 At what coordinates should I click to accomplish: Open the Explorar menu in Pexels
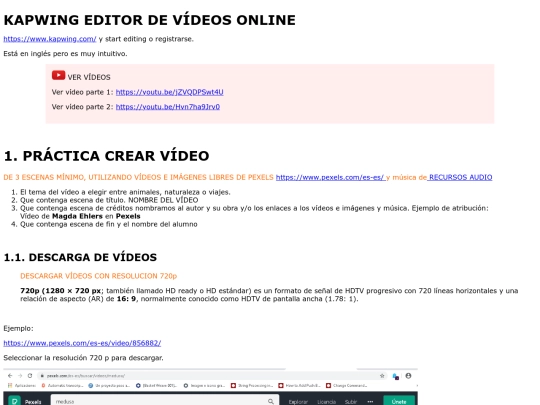[x=298, y=402]
